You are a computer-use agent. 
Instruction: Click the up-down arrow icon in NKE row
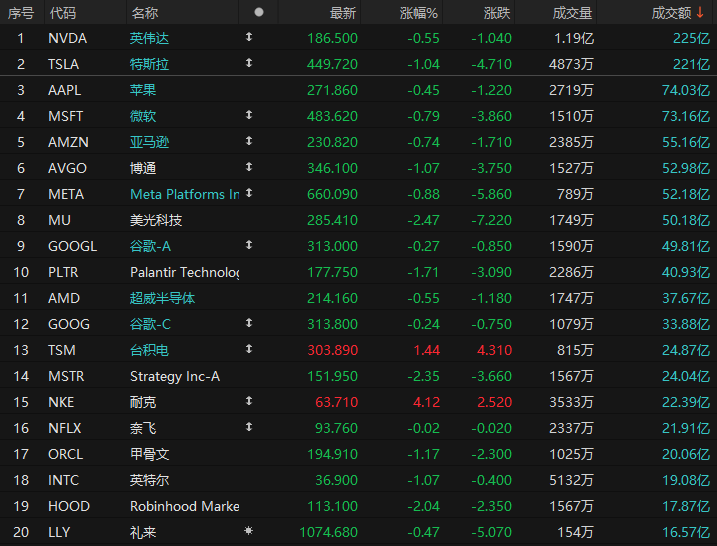(x=249, y=401)
